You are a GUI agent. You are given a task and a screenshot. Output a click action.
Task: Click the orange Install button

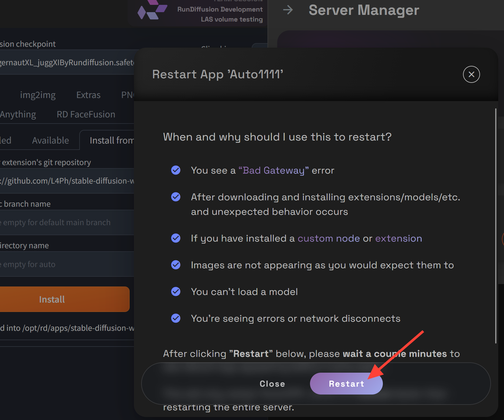(x=64, y=299)
